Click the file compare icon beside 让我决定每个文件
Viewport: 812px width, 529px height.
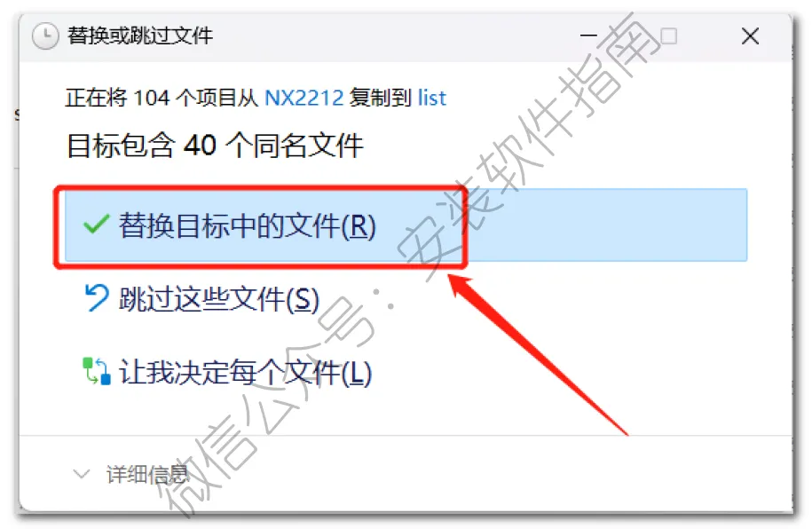pos(97,372)
